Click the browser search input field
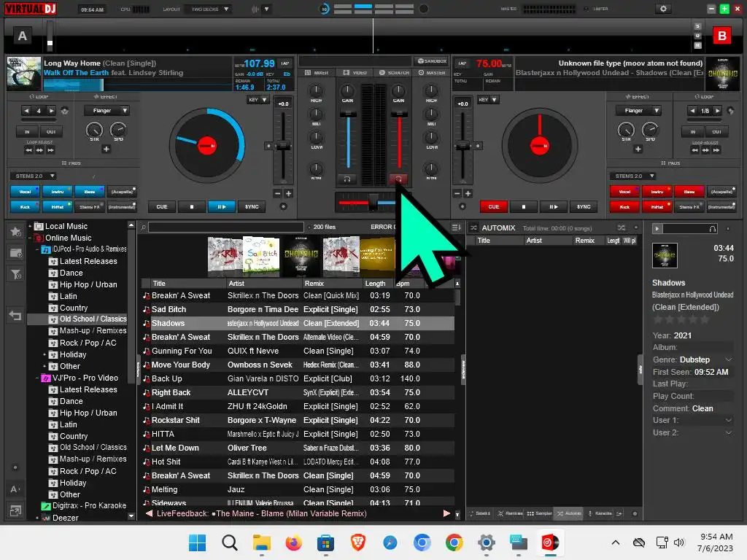 (226, 227)
